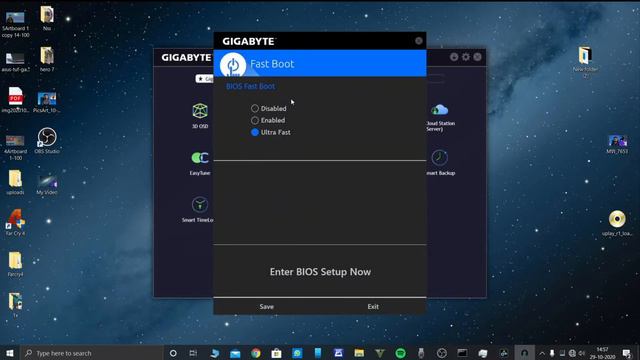Open asus-tuf-ga image file
640x360 pixels.
tap(16, 62)
